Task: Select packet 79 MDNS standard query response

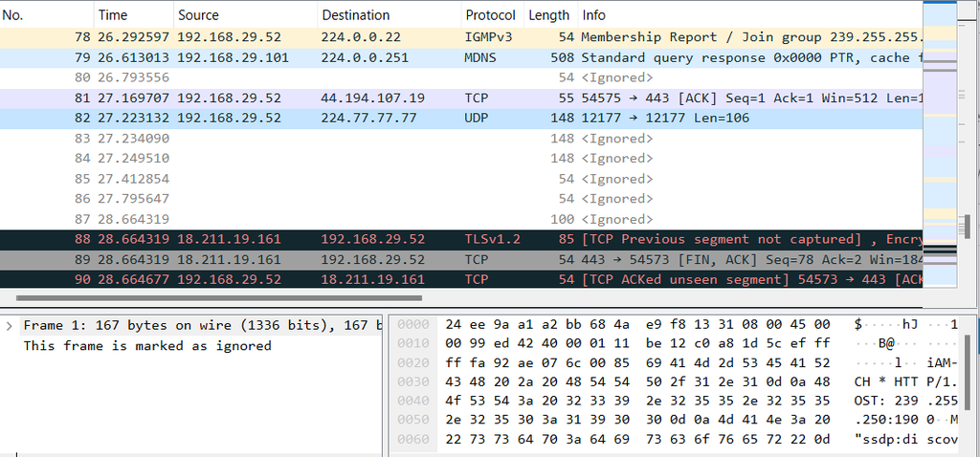Action: click(x=461, y=57)
